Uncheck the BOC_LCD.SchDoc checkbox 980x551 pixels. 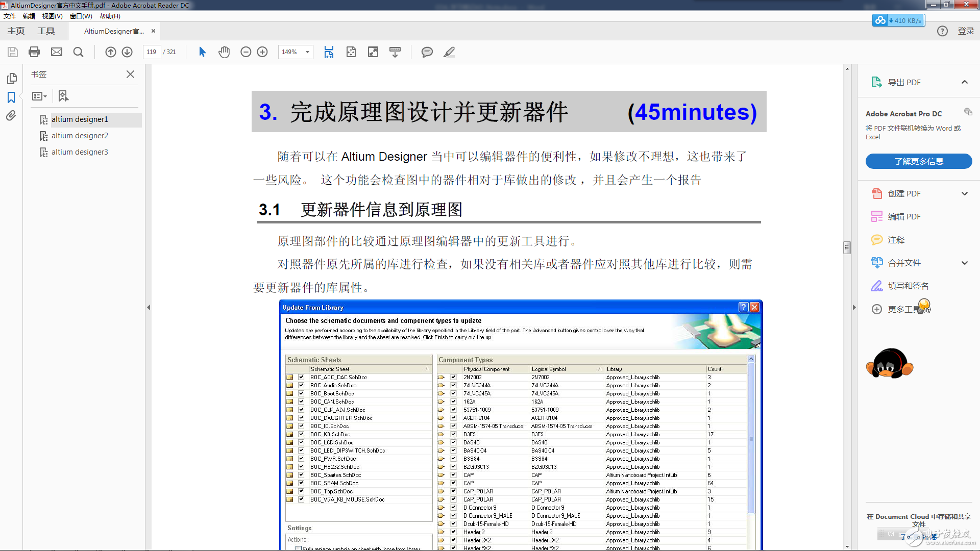tap(301, 442)
